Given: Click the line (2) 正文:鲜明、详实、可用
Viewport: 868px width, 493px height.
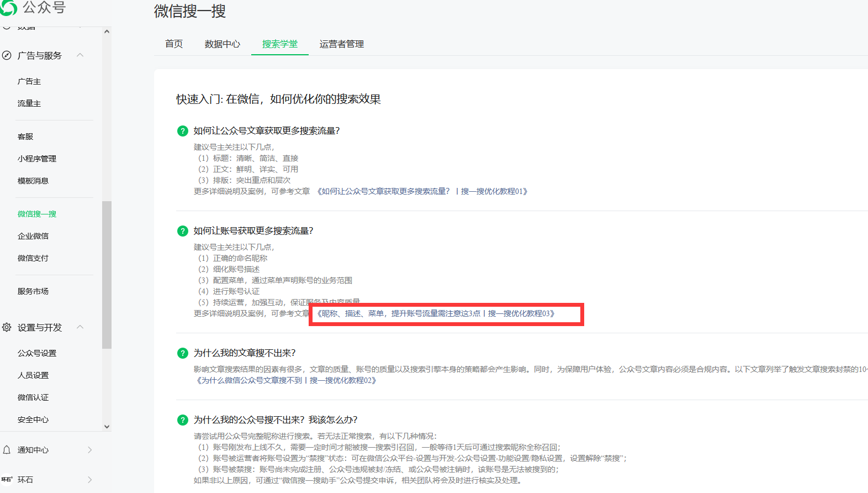Looking at the screenshot, I should pyautogui.click(x=248, y=169).
